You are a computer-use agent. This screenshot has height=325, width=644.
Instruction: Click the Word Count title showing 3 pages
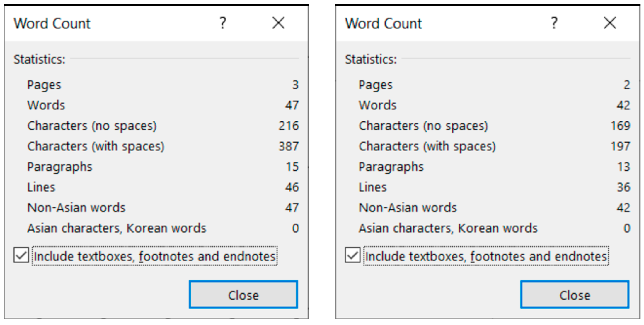(x=52, y=24)
